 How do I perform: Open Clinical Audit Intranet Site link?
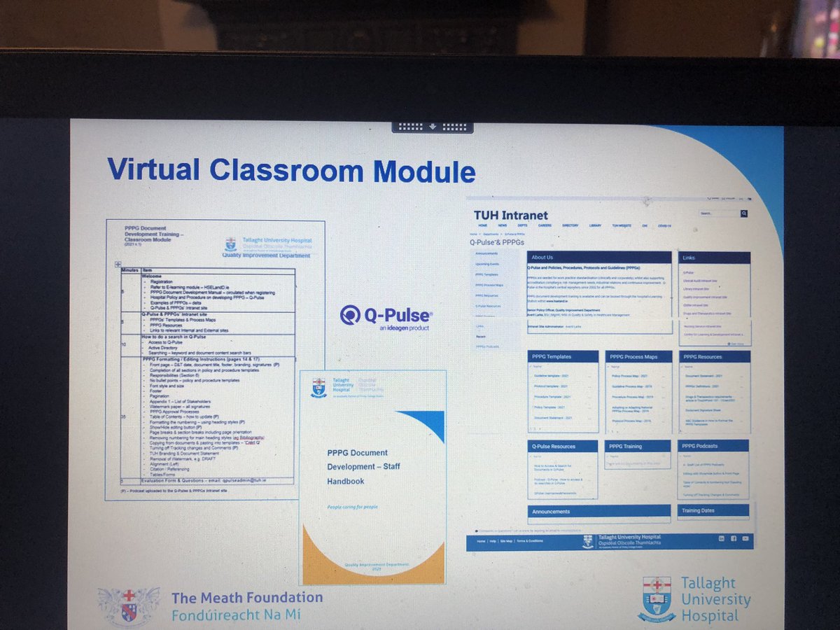[700, 281]
